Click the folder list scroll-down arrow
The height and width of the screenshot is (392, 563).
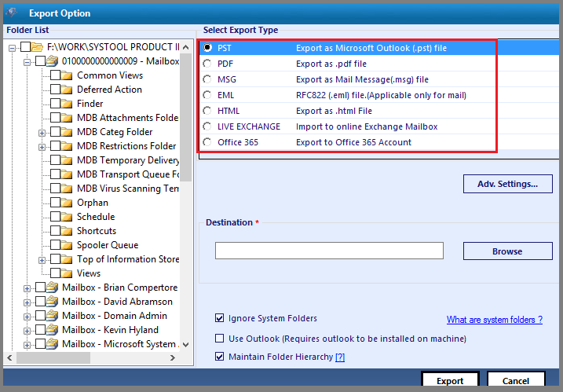[x=185, y=345]
